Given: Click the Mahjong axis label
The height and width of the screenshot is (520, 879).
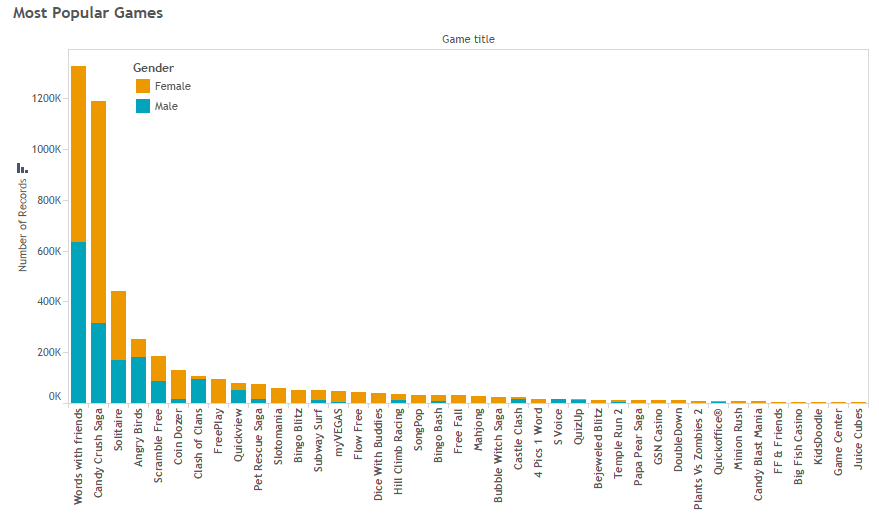Looking at the screenshot, I should (478, 429).
